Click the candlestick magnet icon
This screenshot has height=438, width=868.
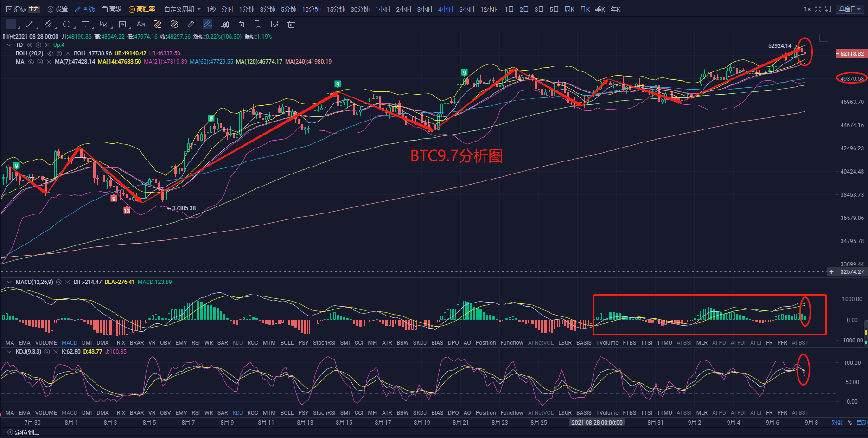(224, 24)
